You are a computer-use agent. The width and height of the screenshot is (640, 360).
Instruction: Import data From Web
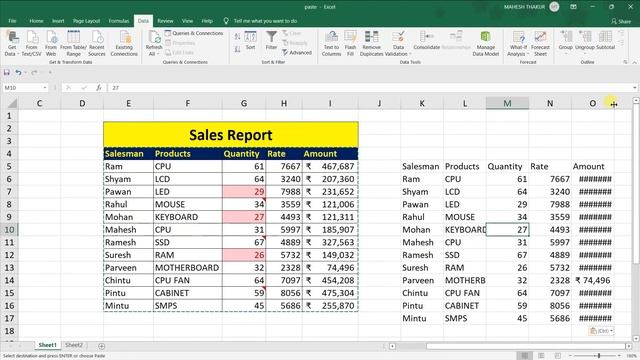click(51, 43)
